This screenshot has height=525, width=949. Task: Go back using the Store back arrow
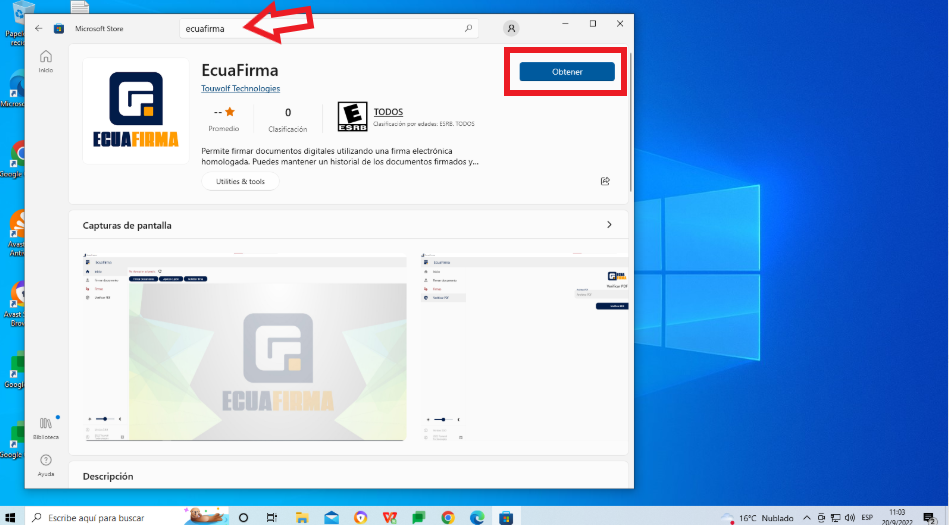coord(39,28)
